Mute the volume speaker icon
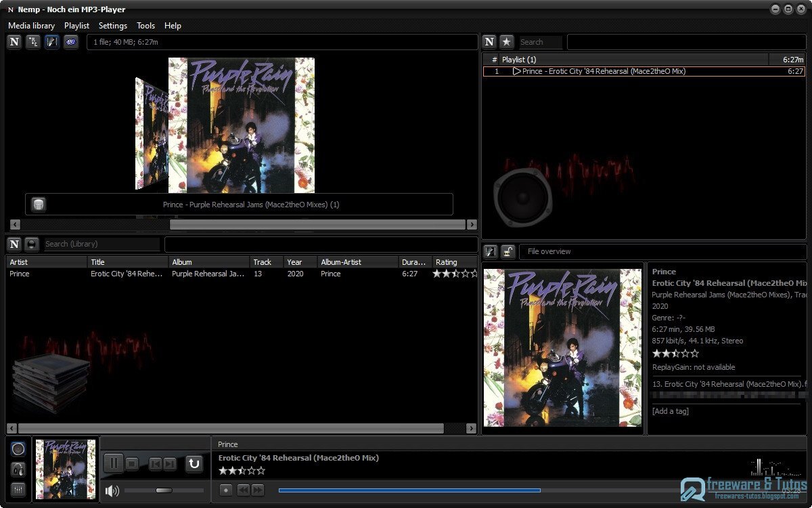 (x=112, y=490)
